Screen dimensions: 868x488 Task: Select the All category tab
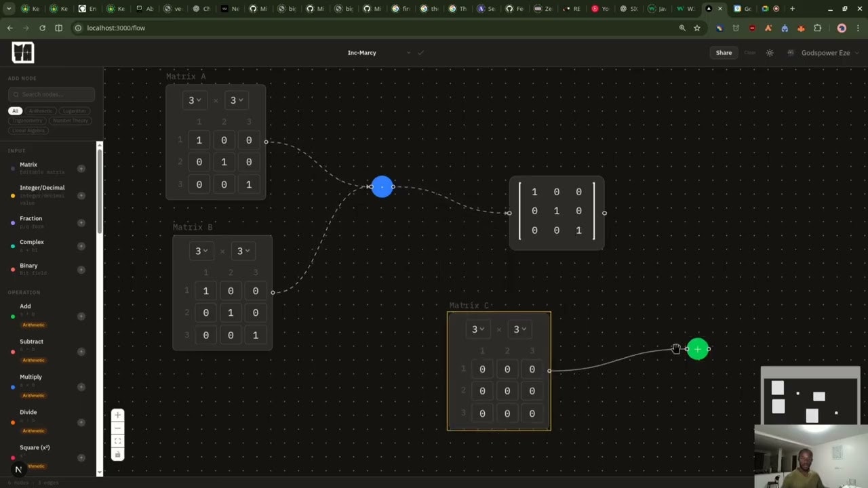point(15,110)
